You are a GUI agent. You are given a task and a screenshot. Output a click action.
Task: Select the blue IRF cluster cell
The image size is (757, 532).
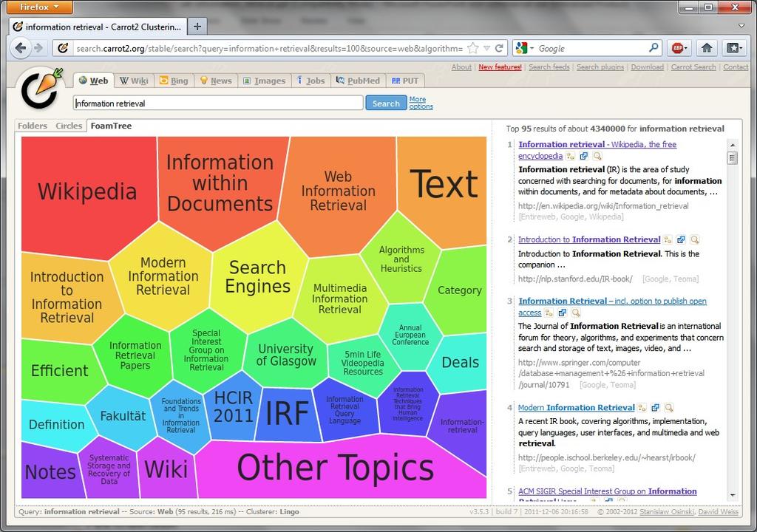point(287,413)
